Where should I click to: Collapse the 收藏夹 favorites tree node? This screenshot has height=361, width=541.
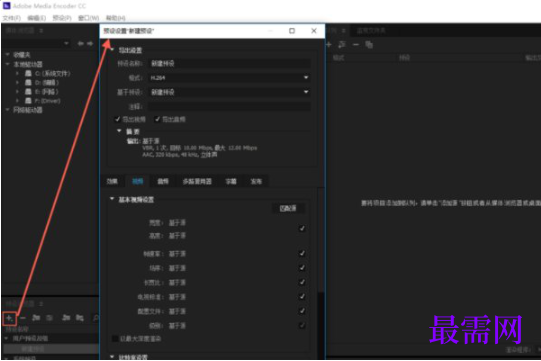coord(8,54)
